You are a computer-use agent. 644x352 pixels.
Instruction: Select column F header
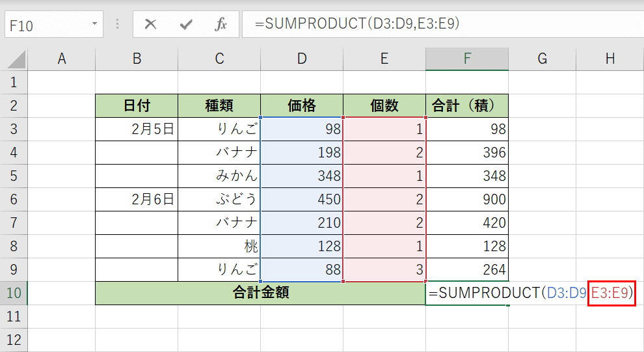(x=467, y=59)
